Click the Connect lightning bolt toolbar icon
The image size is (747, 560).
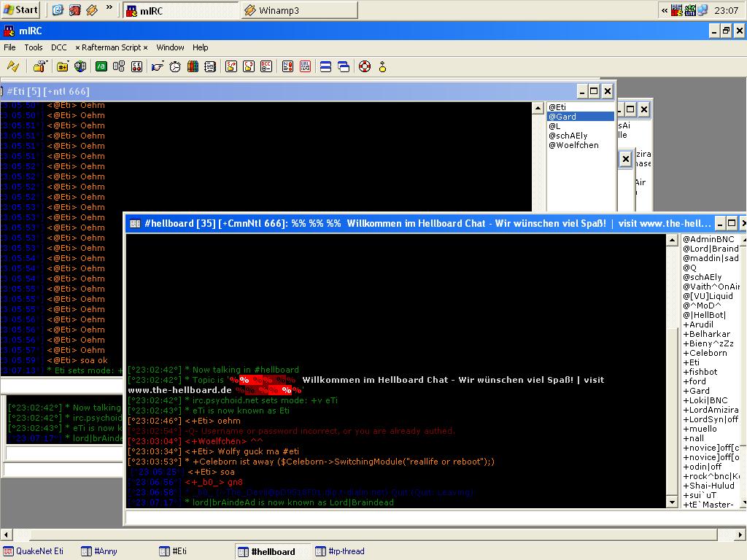coord(13,66)
